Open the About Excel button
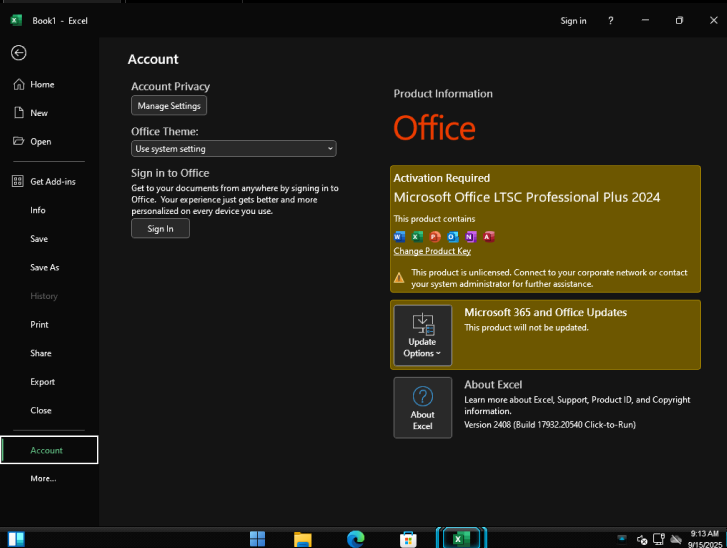This screenshot has height=548, width=727. pos(422,408)
